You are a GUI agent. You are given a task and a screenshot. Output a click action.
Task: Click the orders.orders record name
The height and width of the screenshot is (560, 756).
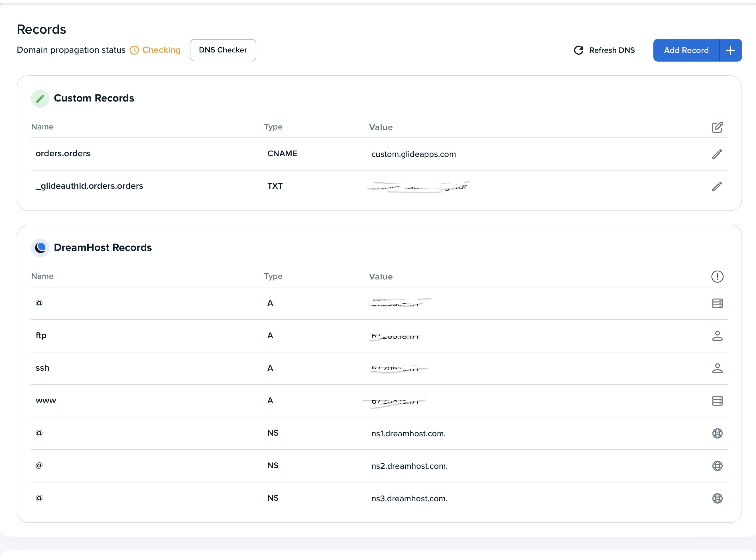click(x=63, y=154)
